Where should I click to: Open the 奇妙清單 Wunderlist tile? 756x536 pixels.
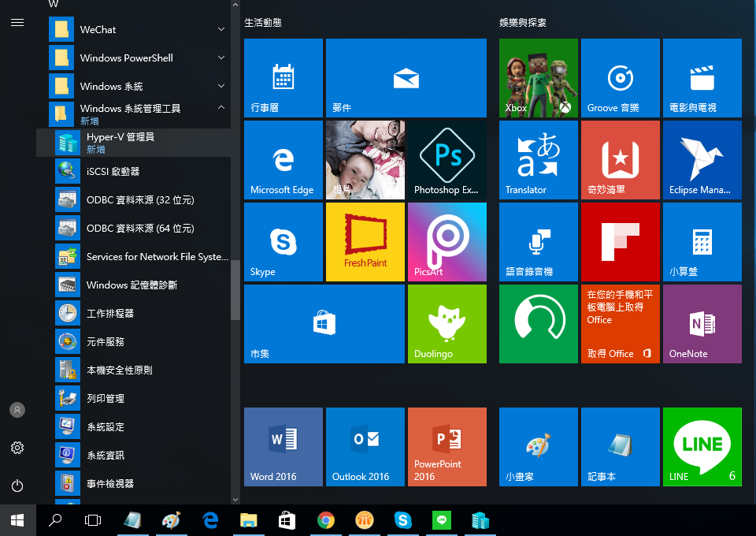pos(620,160)
